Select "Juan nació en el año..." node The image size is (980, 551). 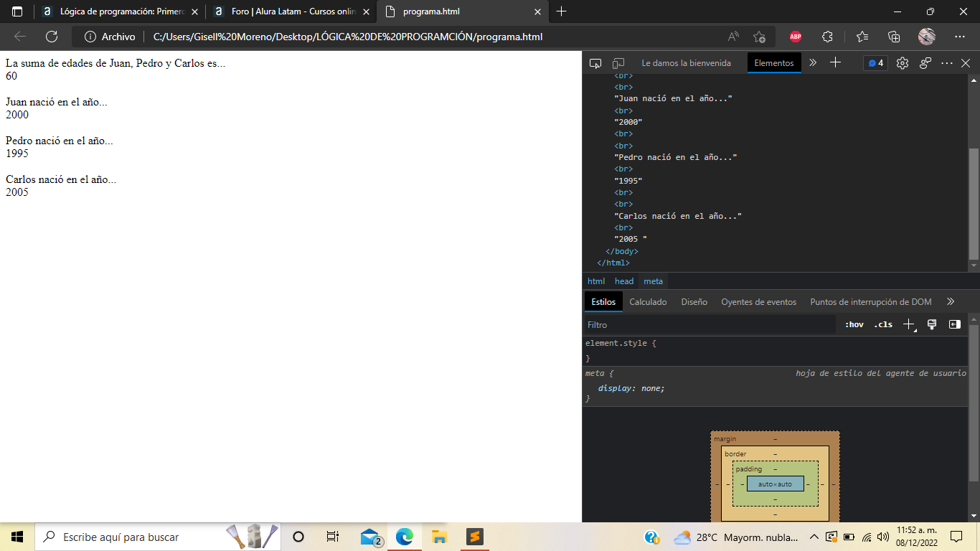point(673,99)
